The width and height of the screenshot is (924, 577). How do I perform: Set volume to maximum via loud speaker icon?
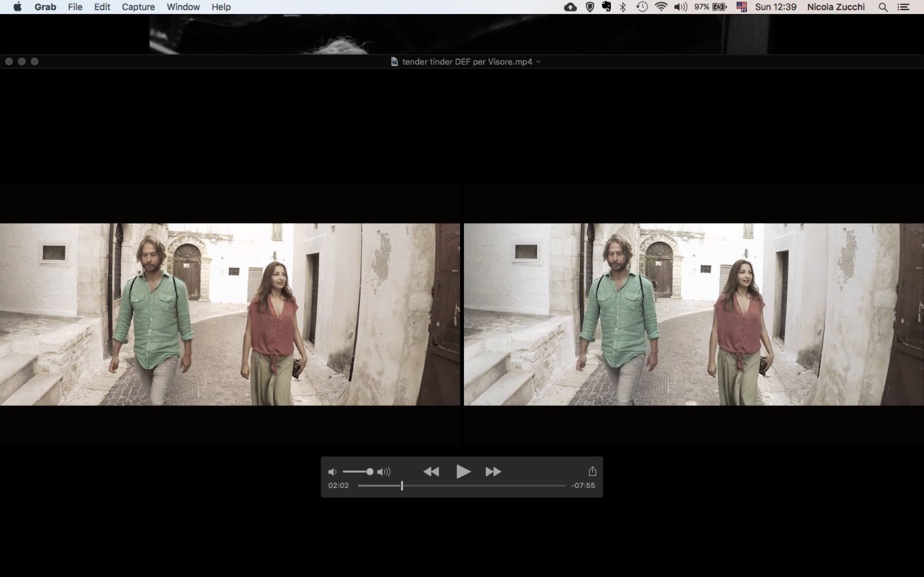(x=384, y=472)
